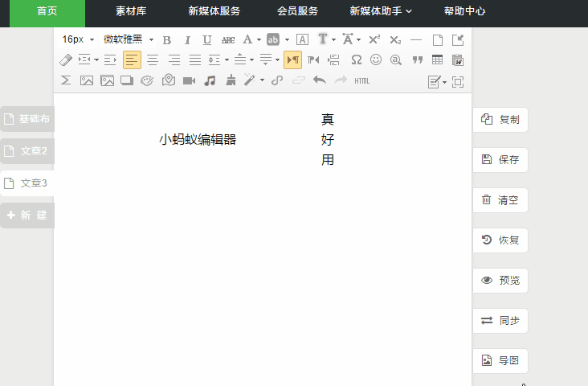Toggle italic text formatting

click(x=187, y=39)
